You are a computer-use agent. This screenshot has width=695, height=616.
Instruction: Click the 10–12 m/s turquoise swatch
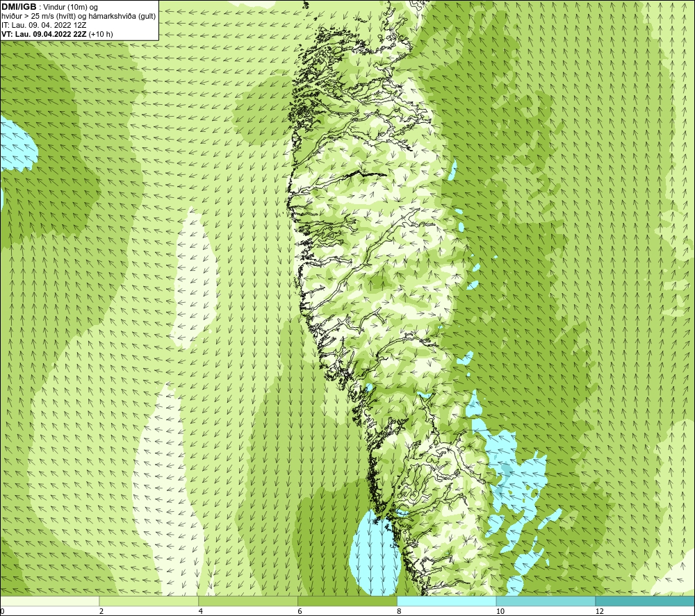(546, 601)
